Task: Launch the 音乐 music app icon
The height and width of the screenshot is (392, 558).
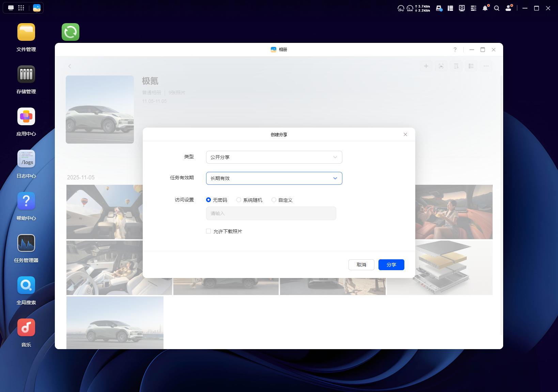Action: (26, 327)
